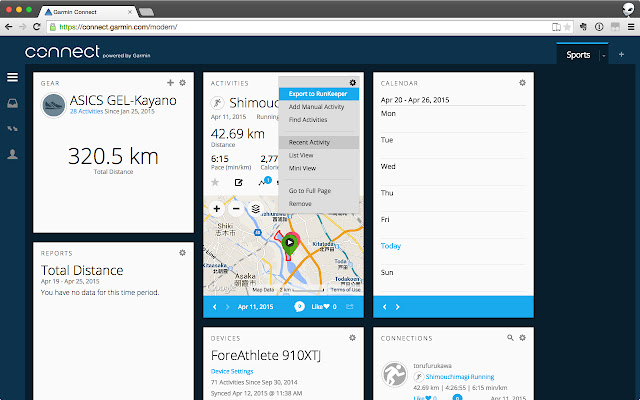Screen dimensions: 640x400
Task: Click Apr 11, 2015 footer date
Action: (256, 307)
